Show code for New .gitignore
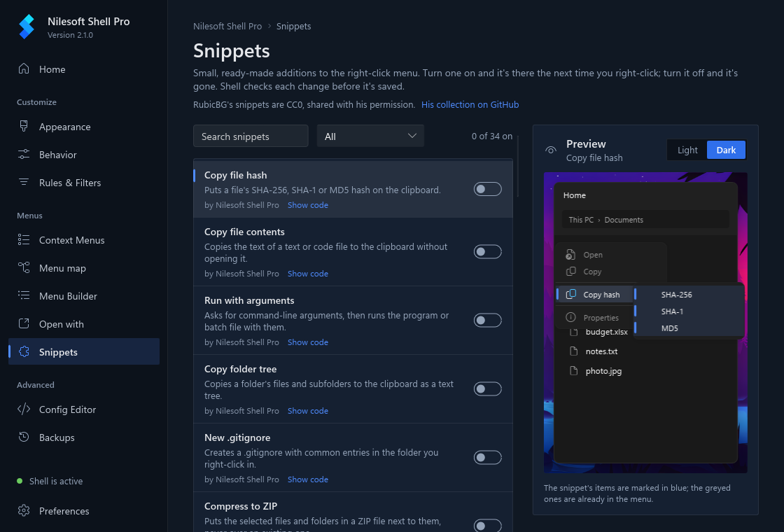This screenshot has width=784, height=532. tap(308, 479)
